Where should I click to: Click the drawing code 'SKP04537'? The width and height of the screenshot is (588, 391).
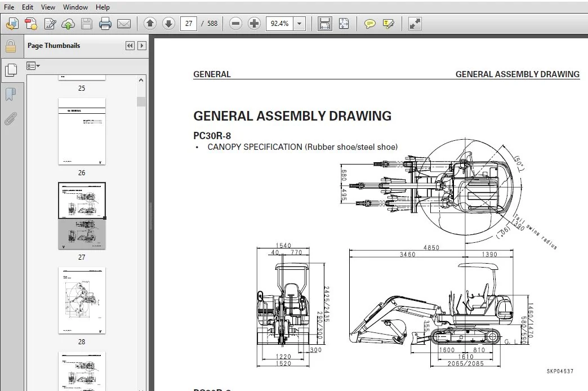point(560,371)
